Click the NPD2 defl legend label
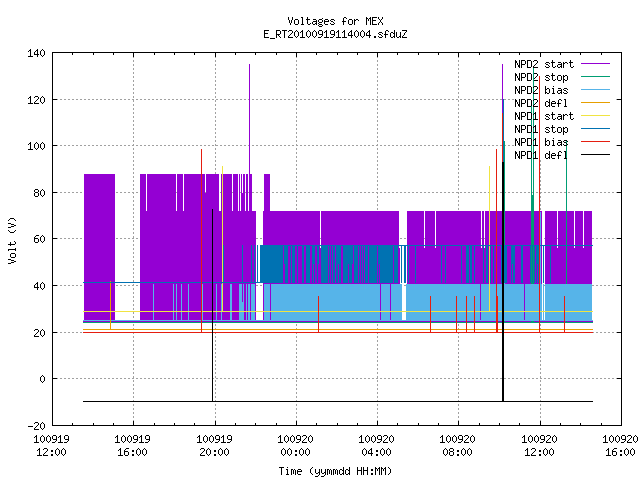 point(541,103)
